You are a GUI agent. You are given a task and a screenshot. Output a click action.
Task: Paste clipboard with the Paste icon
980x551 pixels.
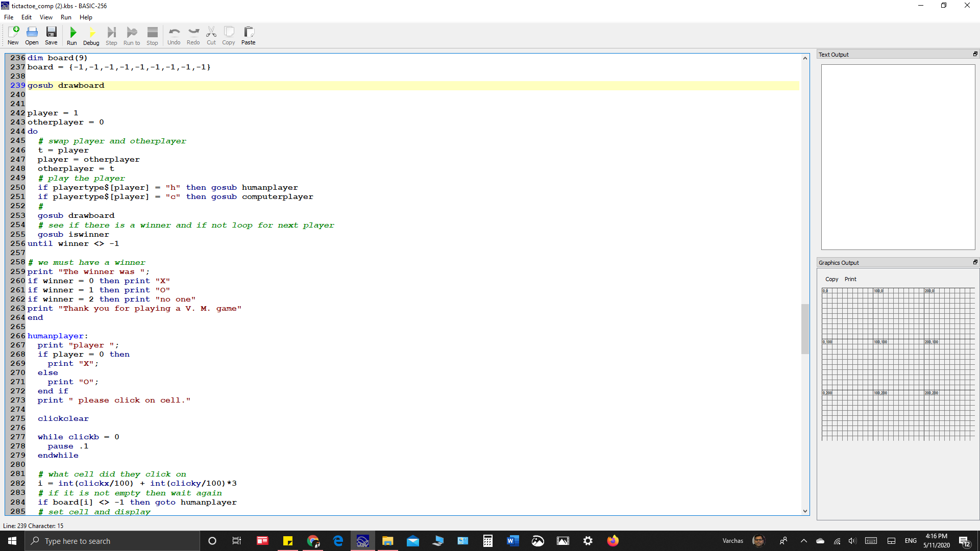coord(249,36)
